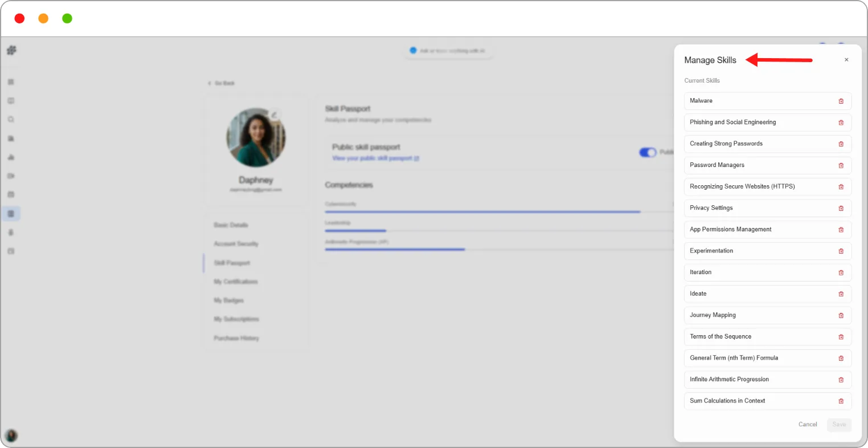Open My Badges section
The height and width of the screenshot is (448, 868).
click(228, 300)
